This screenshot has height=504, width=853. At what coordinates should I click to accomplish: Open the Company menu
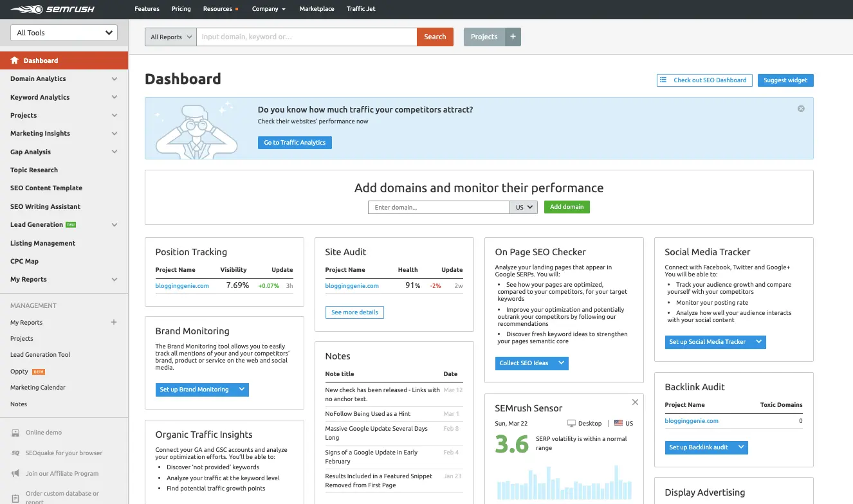pos(269,9)
